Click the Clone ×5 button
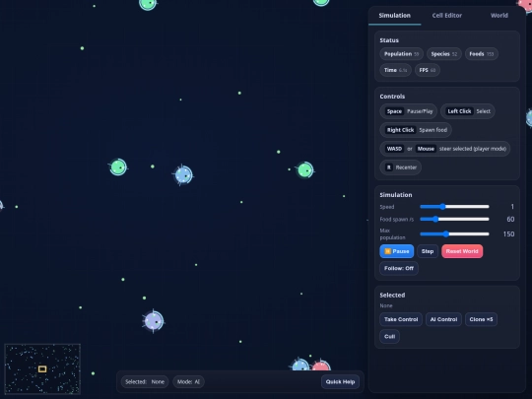 coord(481,319)
